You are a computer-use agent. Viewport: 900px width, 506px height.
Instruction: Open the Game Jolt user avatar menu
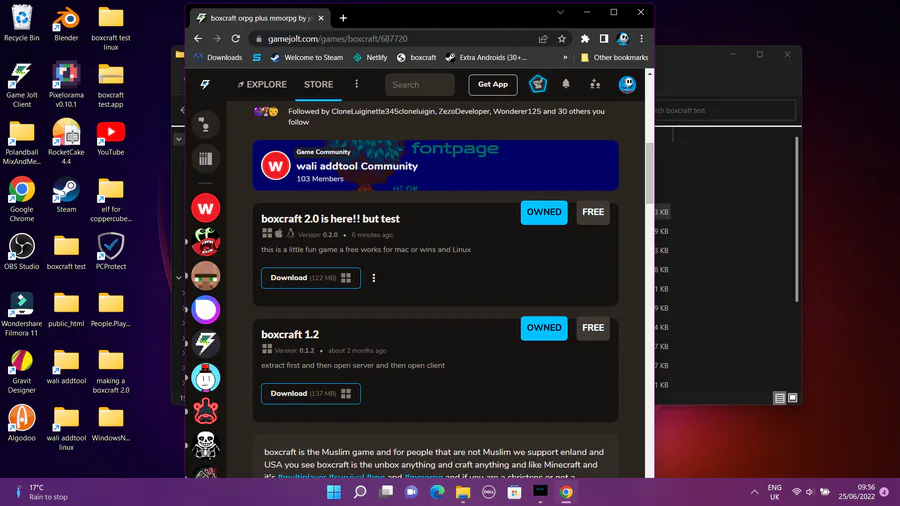(627, 84)
